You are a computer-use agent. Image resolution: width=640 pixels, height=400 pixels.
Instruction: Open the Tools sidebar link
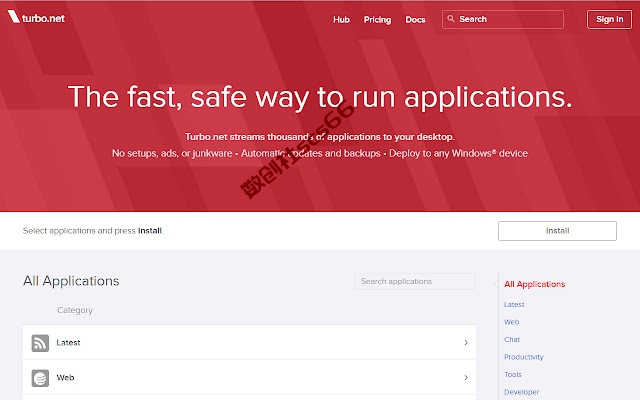click(x=513, y=374)
